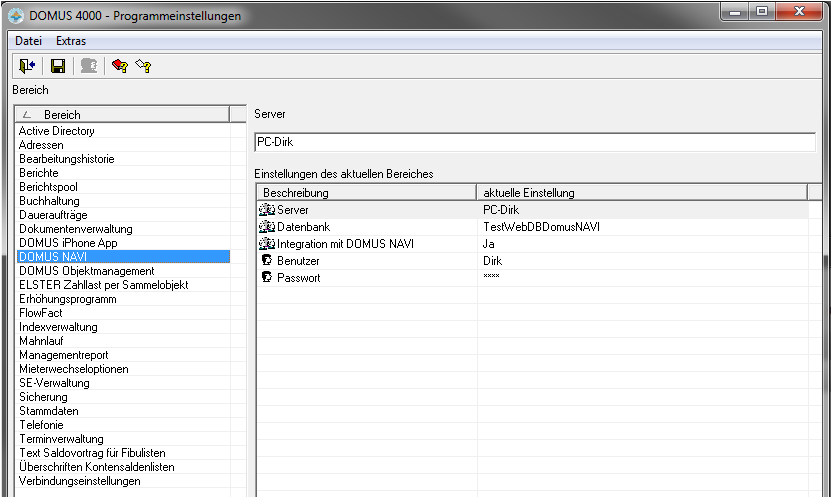
Task: Select Active Directory in the list
Action: (x=124, y=130)
